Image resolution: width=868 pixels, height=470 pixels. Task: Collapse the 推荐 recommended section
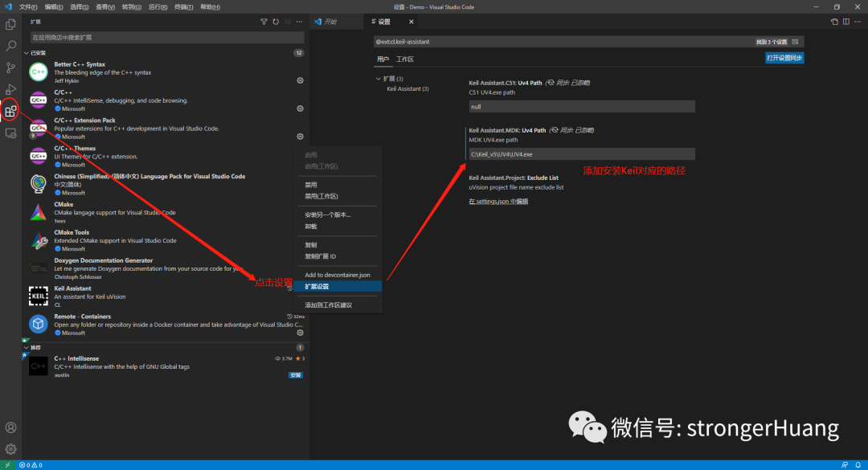coord(27,347)
